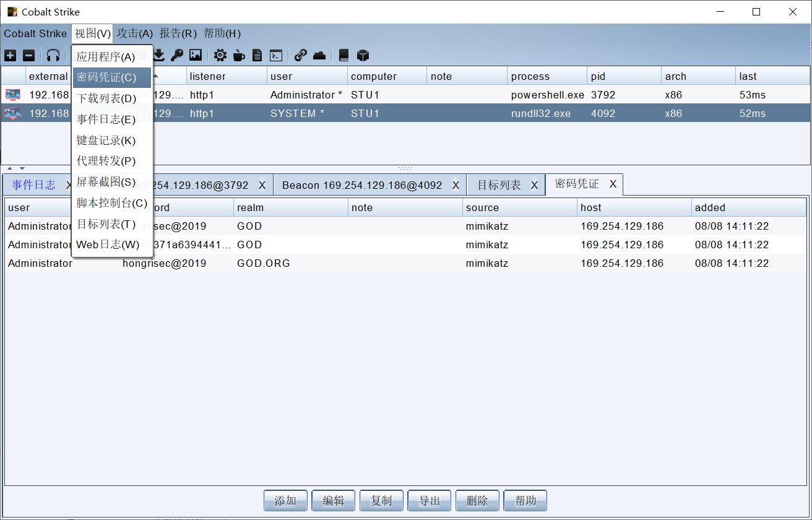Sort credentials by the host column
Image resolution: width=812 pixels, height=520 pixels.
(634, 207)
